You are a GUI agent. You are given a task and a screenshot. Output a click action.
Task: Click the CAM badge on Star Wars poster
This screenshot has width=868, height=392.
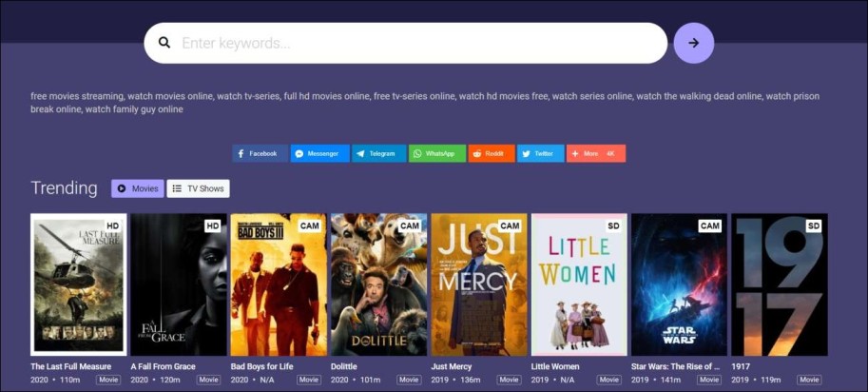(709, 225)
